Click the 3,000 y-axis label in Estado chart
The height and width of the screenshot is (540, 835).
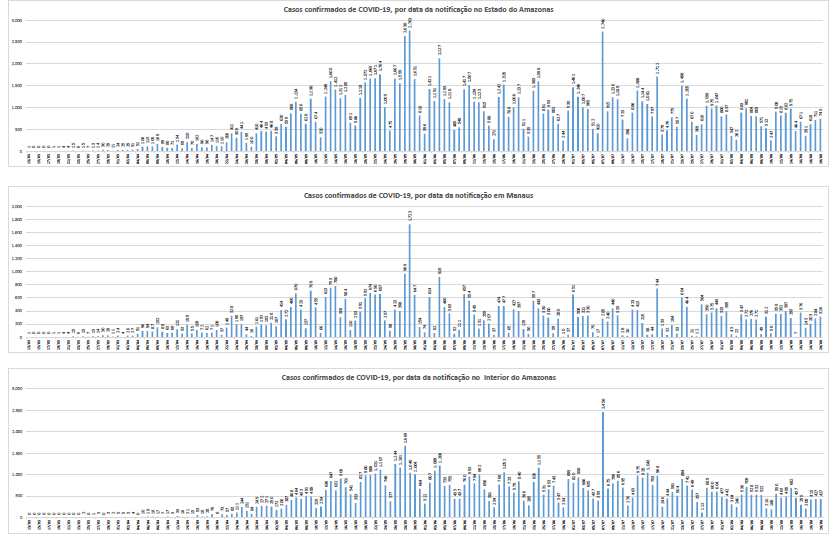(x=15, y=20)
